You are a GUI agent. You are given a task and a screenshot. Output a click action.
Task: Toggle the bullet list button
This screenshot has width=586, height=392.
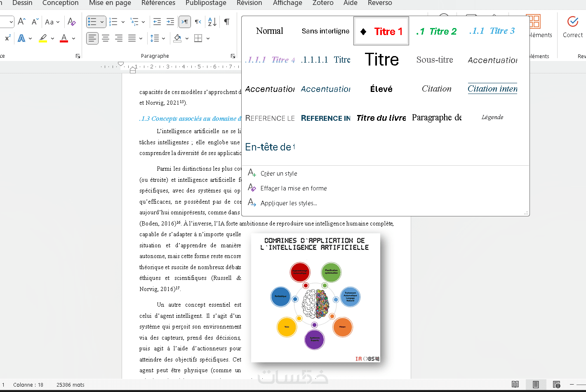click(92, 22)
